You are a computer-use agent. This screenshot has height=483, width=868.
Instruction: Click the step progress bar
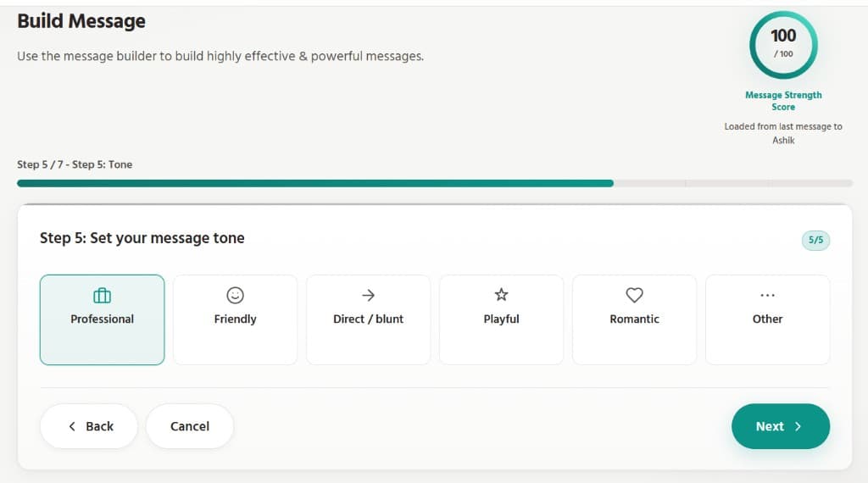(434, 183)
